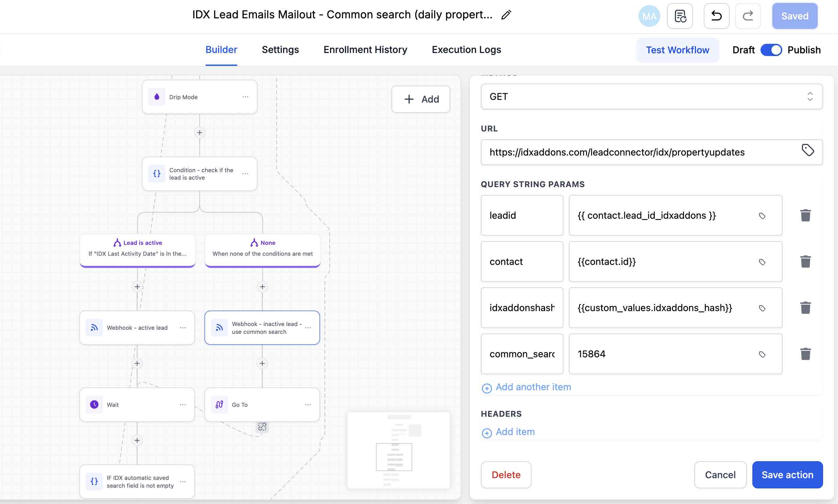
Task: Open tag picker for 15864 value
Action: [x=762, y=355]
